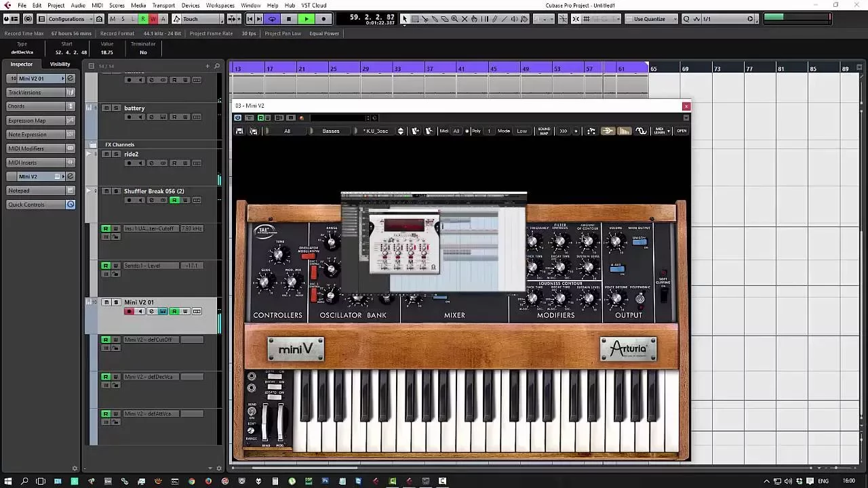This screenshot has width=868, height=488.
Task: Switch to the Visibility tab
Action: (60, 64)
